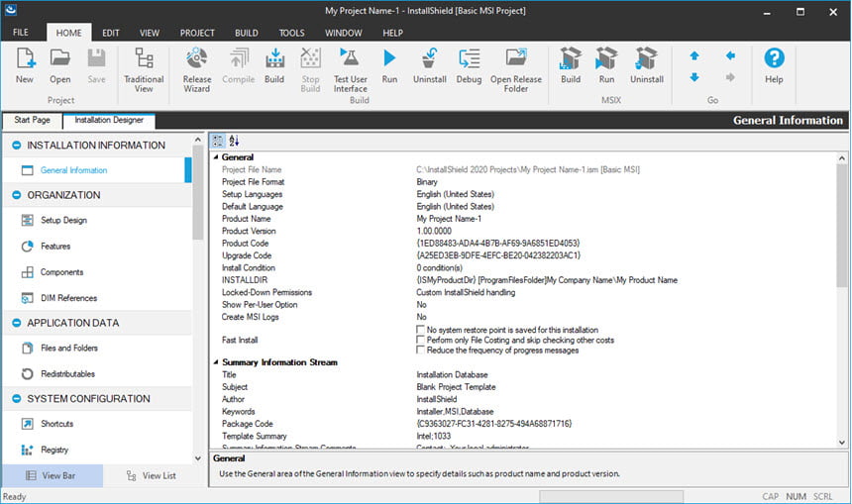Start the Debug tool
Viewport: 852px width, 504px height.
(x=469, y=65)
